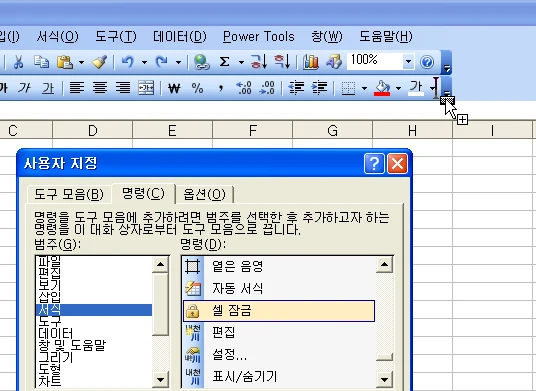This screenshot has height=391, width=536.
Task: Select the 셀 잠금 command
Action: tap(279, 311)
